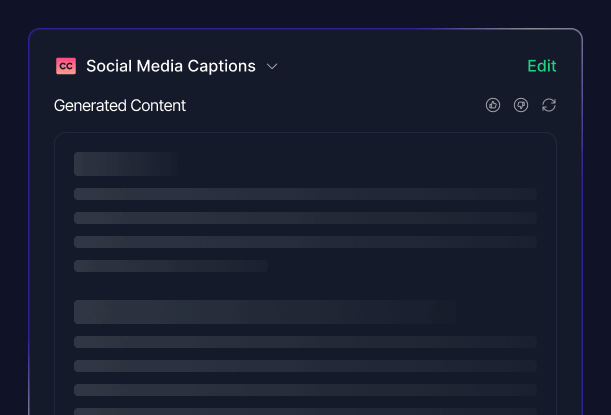
Task: Open the Social Media Captions title selector
Action: (170, 66)
